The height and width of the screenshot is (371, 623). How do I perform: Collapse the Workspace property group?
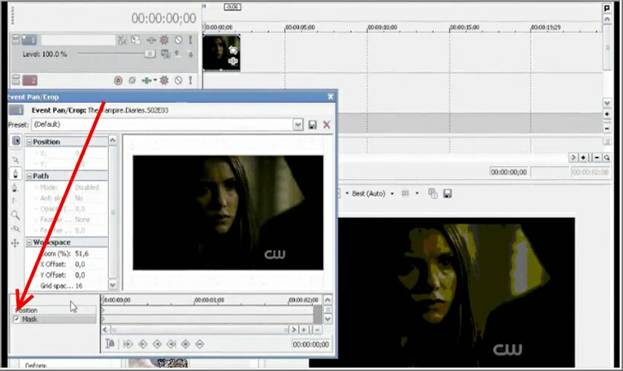pos(29,242)
